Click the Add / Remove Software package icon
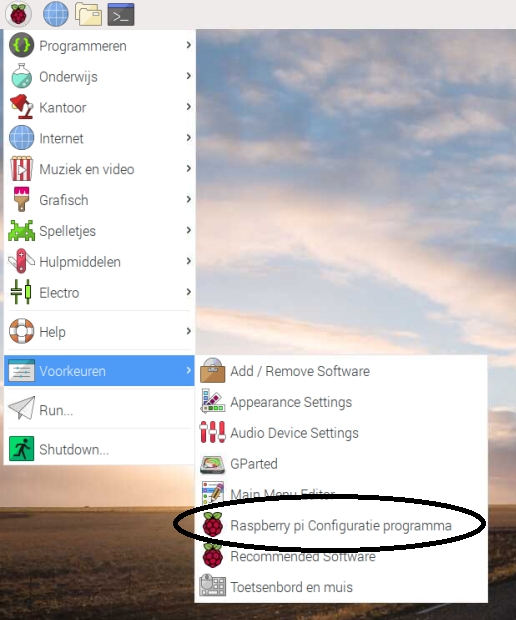 pos(213,370)
